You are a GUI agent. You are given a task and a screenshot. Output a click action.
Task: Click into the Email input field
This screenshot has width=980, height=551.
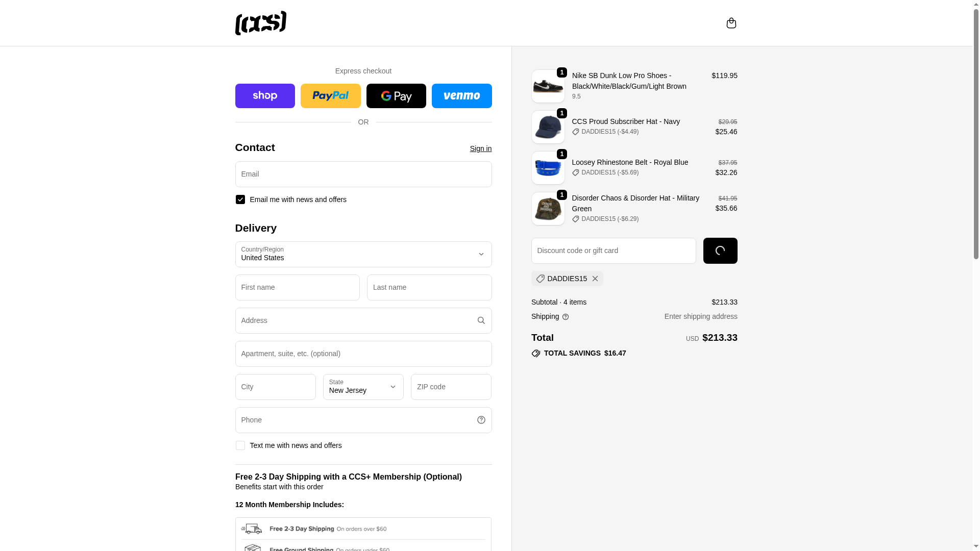[x=363, y=174]
